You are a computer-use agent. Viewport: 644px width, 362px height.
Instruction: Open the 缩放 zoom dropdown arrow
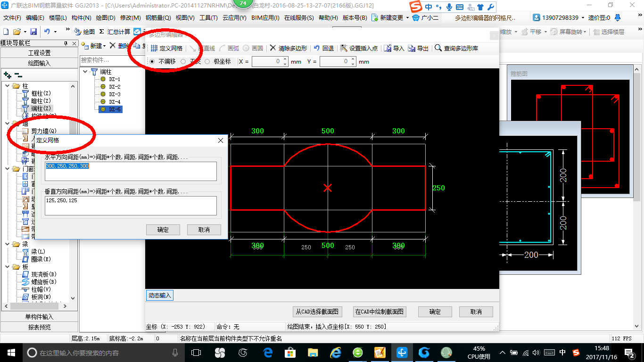517,32
